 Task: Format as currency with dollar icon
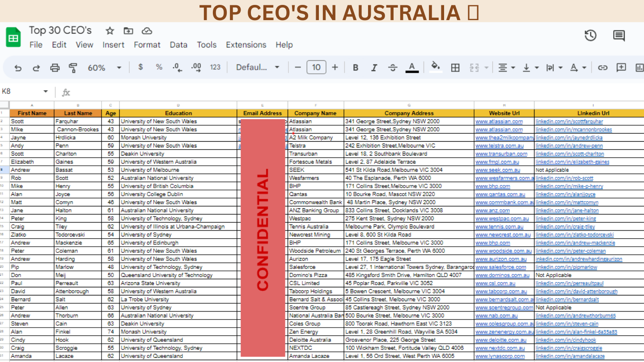141,67
